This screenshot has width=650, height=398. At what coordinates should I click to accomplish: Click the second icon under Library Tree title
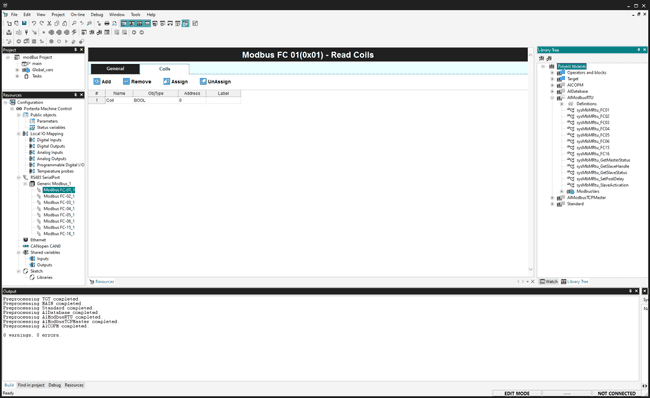tap(549, 58)
